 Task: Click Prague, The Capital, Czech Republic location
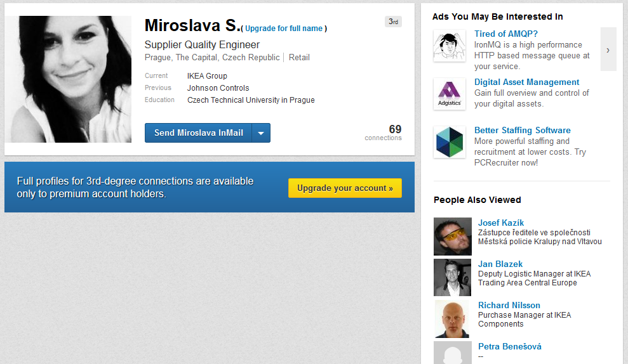[212, 58]
